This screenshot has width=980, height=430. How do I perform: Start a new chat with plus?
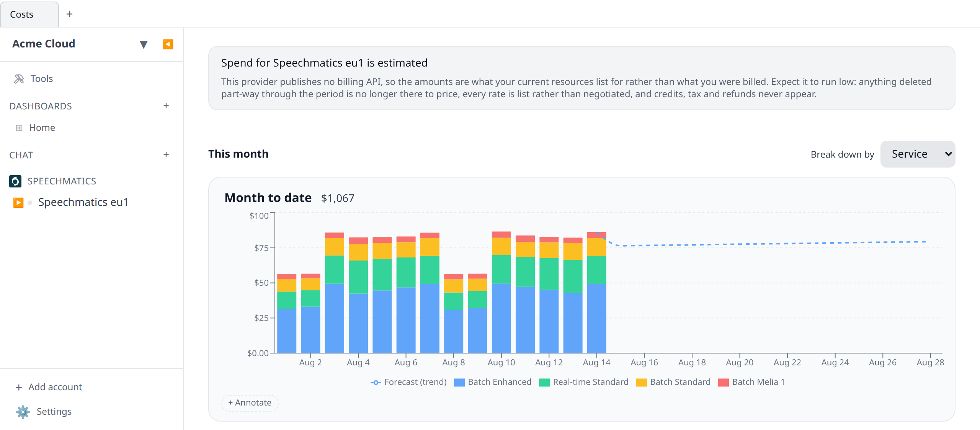[x=166, y=155]
